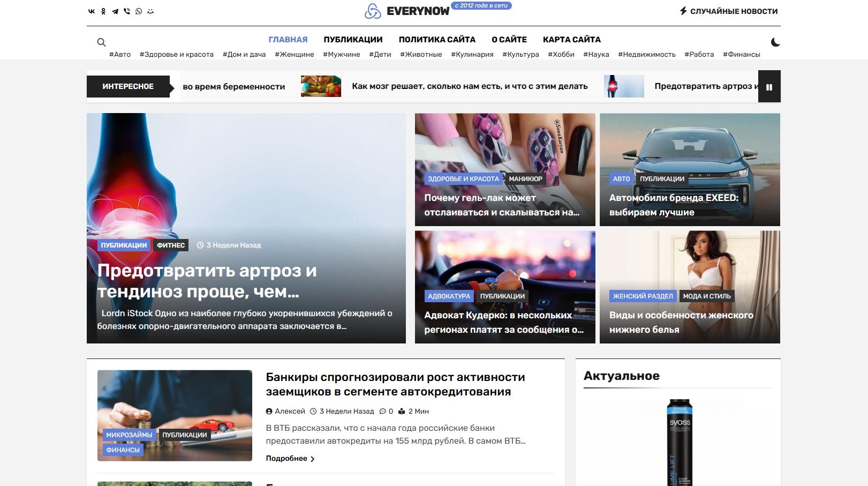Click the smiley-face social icon

coord(150,11)
